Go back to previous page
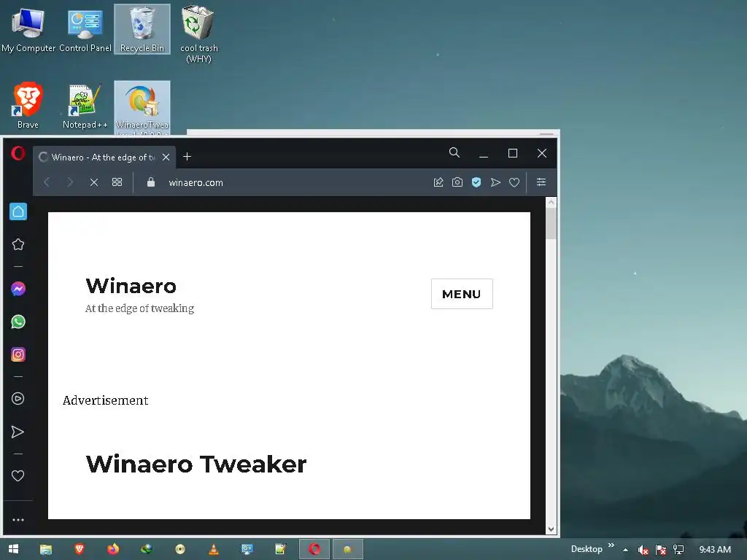The height and width of the screenshot is (560, 747). [x=47, y=182]
